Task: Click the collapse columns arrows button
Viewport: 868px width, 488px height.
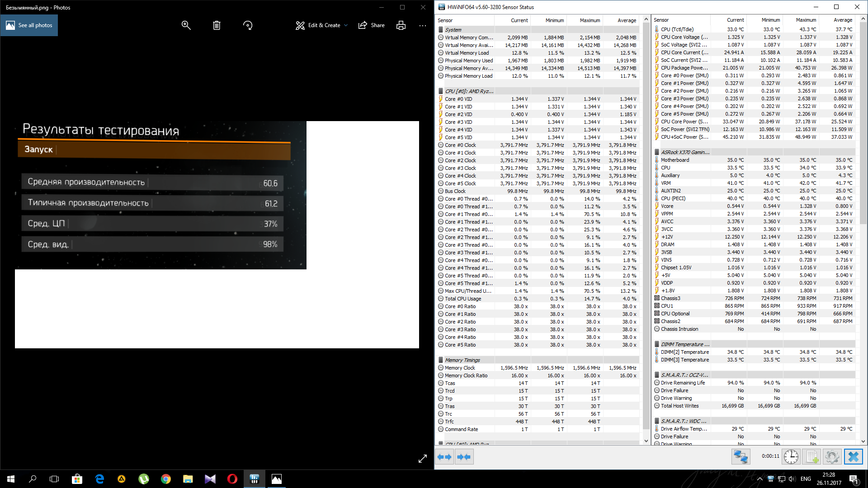Action: tap(464, 457)
